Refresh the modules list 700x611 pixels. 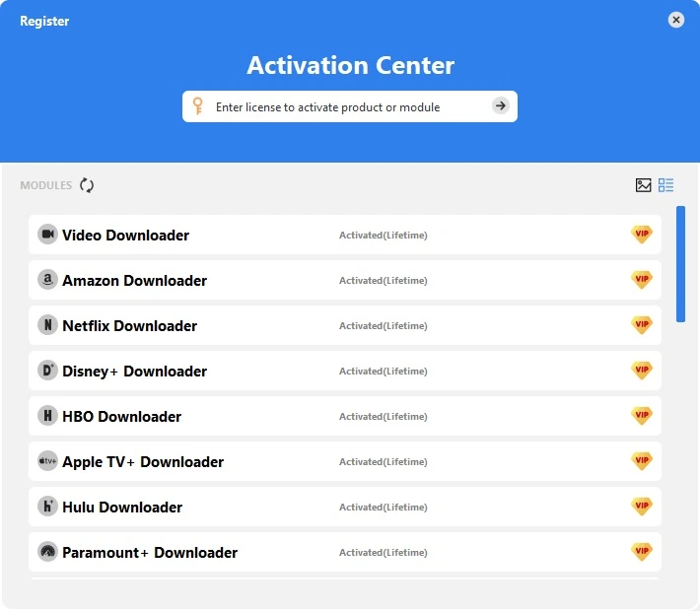(87, 185)
